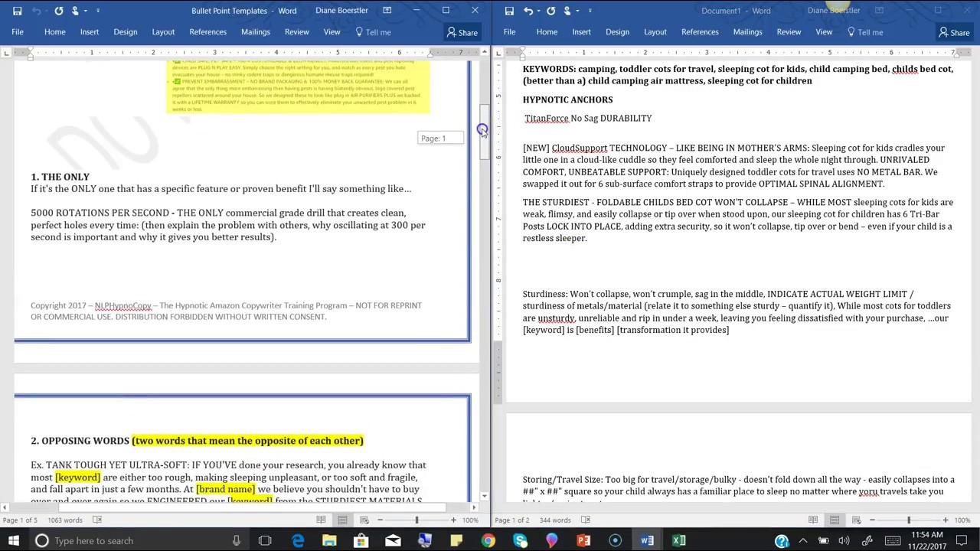Viewport: 980px width, 551px height.
Task: Click Save icon in Document1 window
Action: tap(509, 11)
